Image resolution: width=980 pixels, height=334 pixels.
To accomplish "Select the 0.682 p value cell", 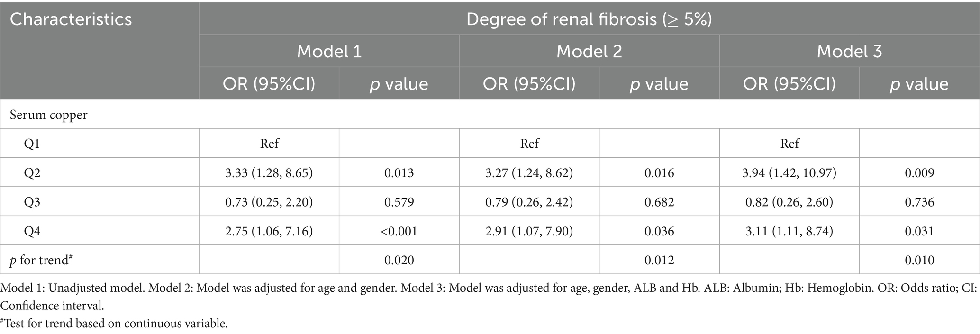I will (659, 202).
